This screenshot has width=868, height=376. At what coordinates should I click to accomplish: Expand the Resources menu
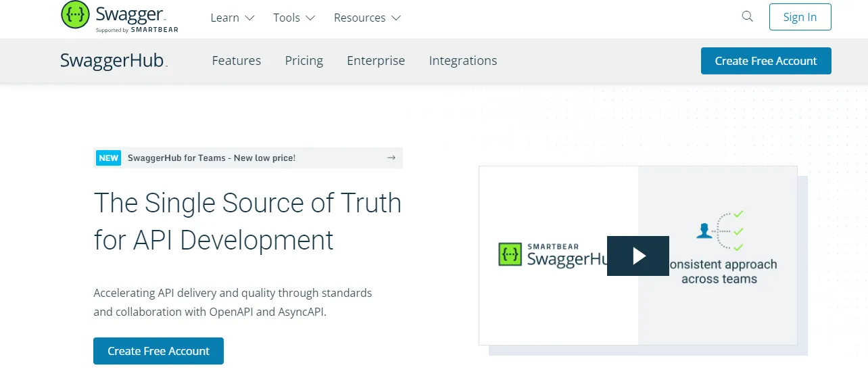(x=367, y=18)
